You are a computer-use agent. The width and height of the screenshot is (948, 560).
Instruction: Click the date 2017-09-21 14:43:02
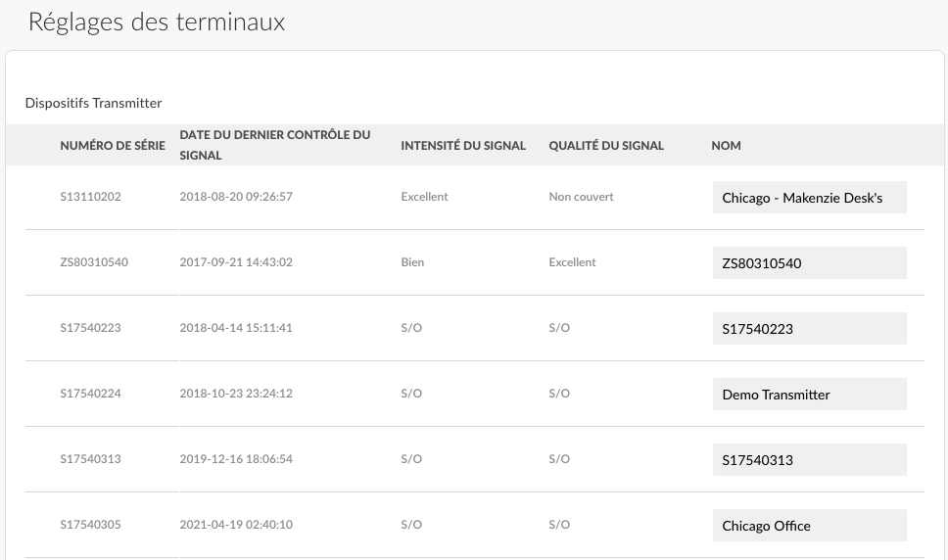coord(236,262)
